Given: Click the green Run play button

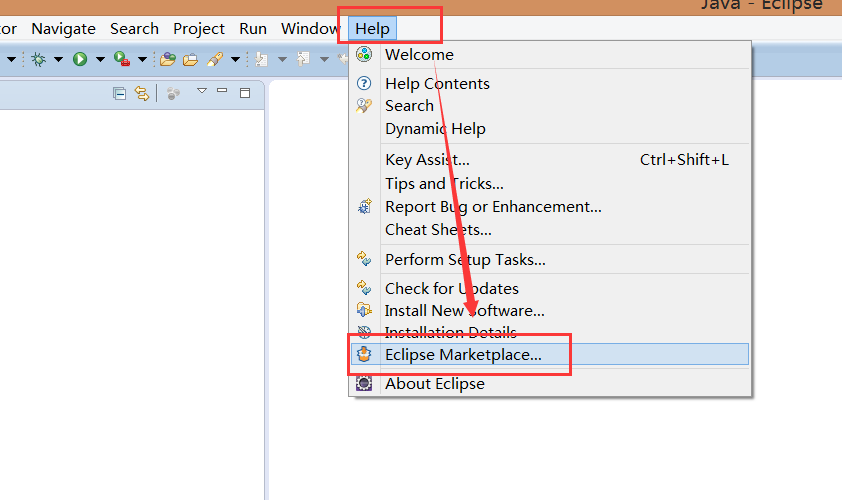Looking at the screenshot, I should click(80, 59).
